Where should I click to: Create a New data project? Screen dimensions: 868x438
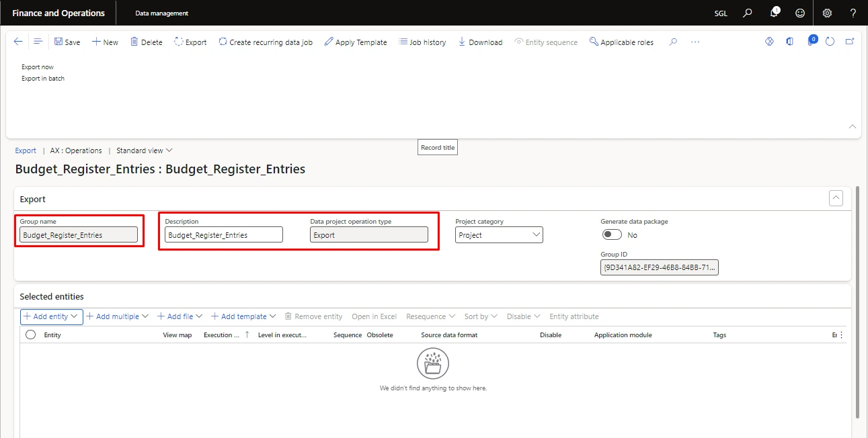pos(105,42)
